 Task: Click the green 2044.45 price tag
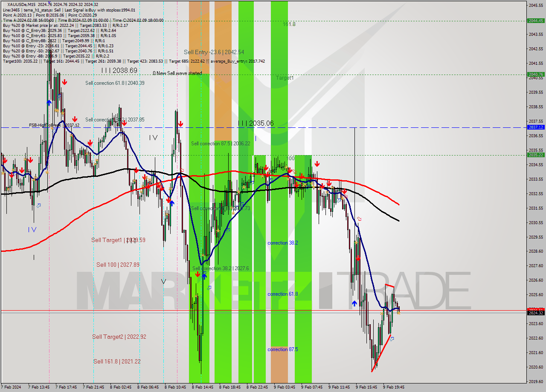[x=535, y=20]
